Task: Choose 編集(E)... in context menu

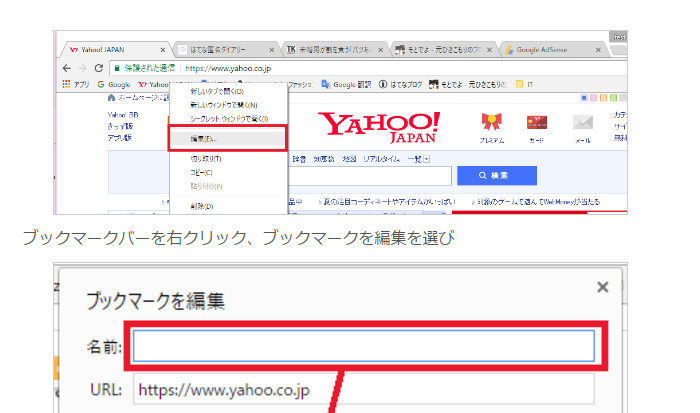Action: click(227, 139)
